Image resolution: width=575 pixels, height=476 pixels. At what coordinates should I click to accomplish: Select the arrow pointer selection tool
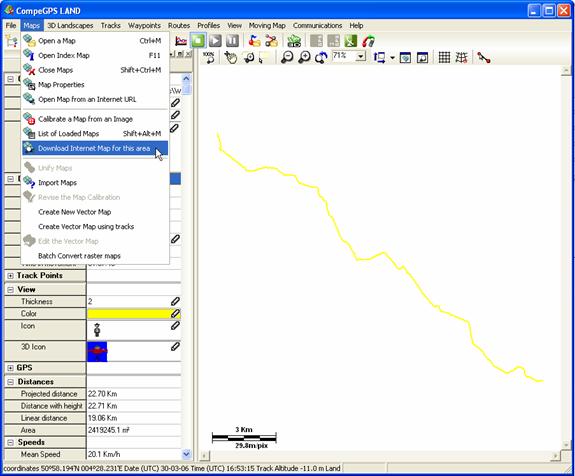point(264,58)
